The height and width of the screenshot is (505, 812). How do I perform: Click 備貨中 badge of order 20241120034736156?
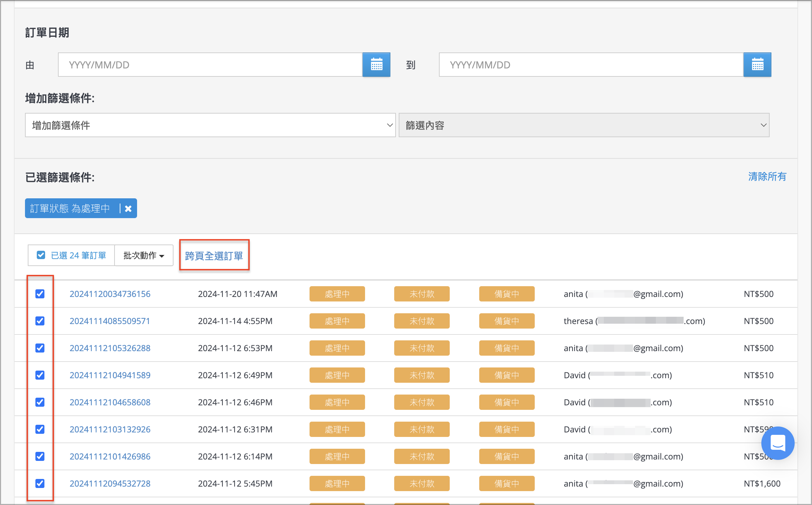[x=507, y=294]
